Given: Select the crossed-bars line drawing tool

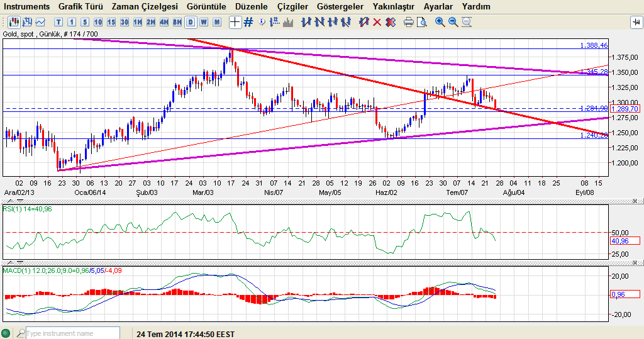Looking at the screenshot, I should pos(346,22).
